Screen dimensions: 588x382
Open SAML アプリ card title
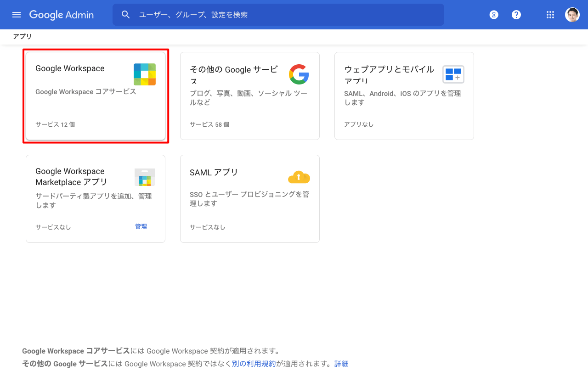(214, 173)
